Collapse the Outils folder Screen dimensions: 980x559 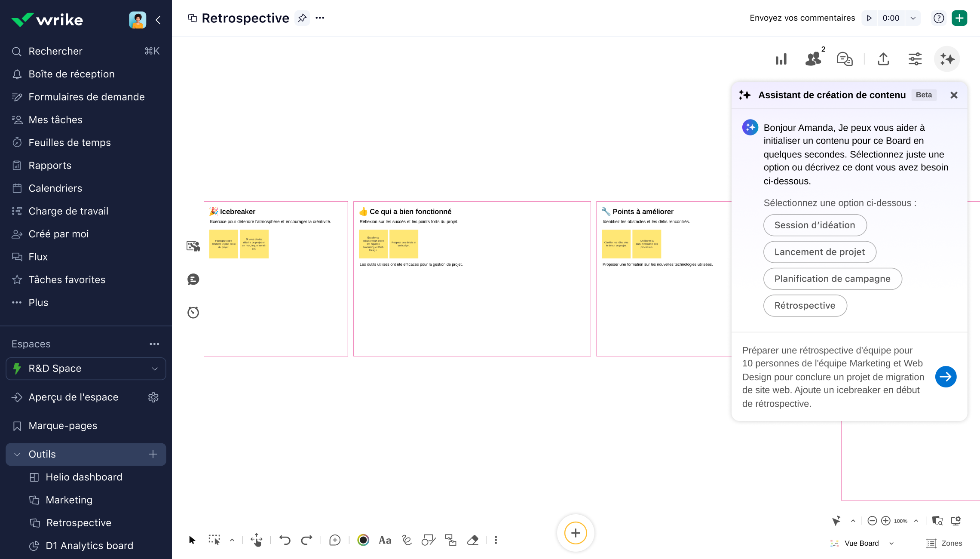click(17, 454)
